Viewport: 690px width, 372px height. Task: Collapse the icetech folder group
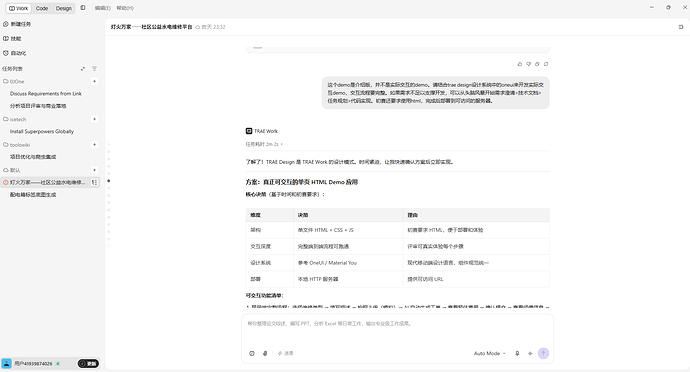[15, 119]
